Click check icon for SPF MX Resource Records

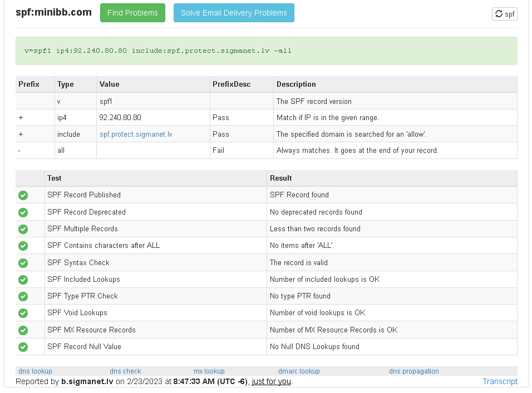[23, 330]
